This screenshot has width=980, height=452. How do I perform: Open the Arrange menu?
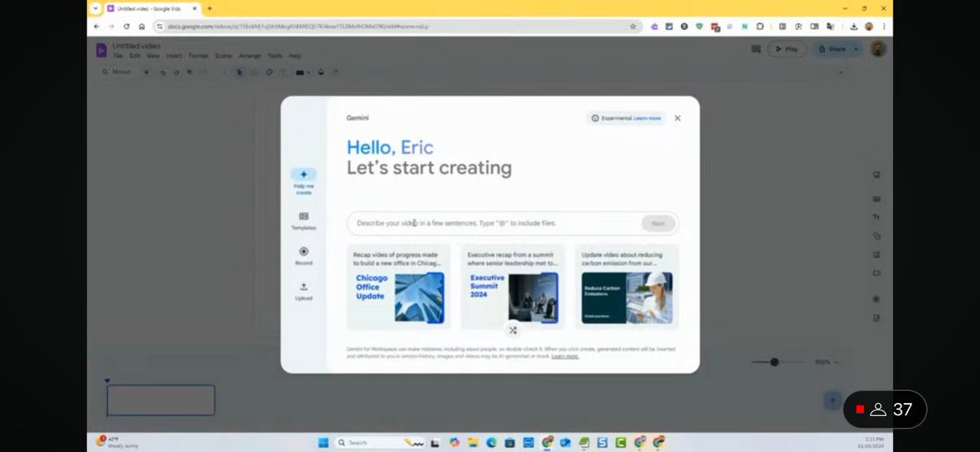[250, 56]
